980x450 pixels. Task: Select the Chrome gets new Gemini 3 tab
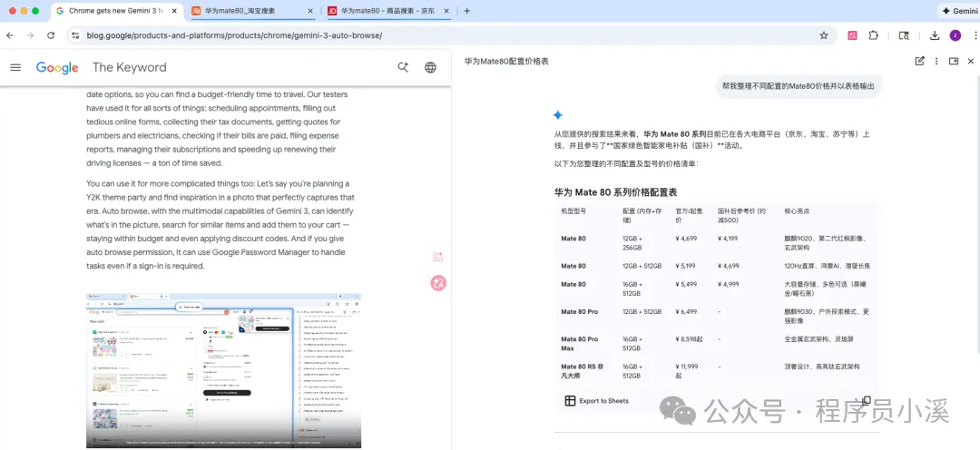[117, 11]
